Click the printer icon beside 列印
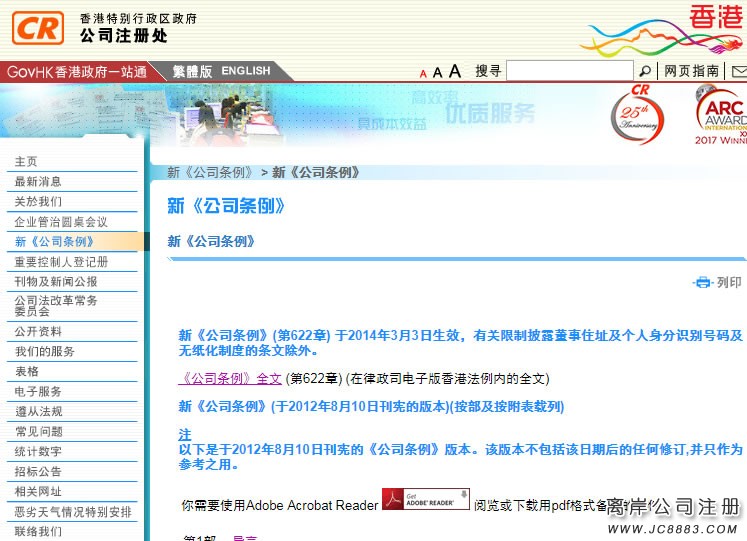Image resolution: width=747 pixels, height=541 pixels. [702, 282]
